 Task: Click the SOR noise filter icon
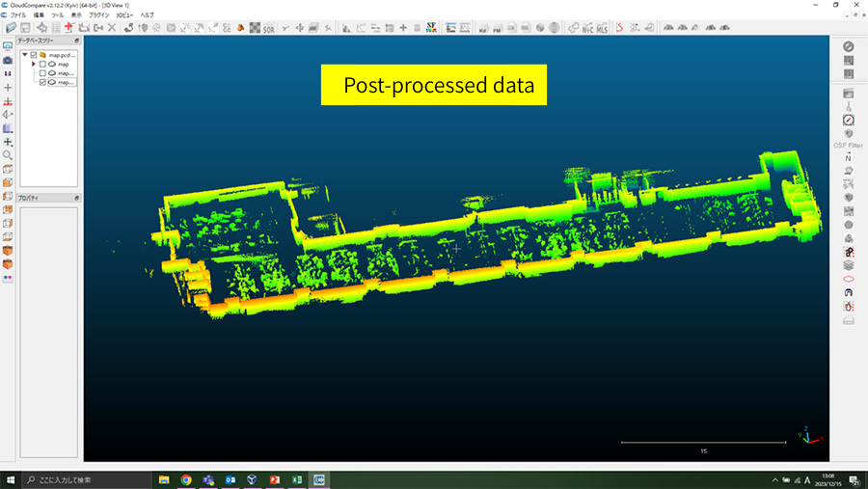[x=269, y=28]
